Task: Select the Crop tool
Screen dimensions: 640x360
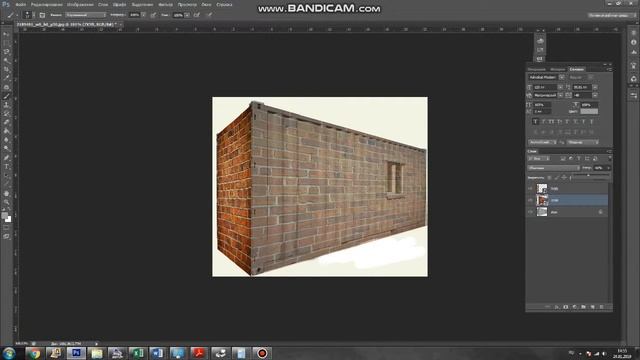Action: [7, 69]
